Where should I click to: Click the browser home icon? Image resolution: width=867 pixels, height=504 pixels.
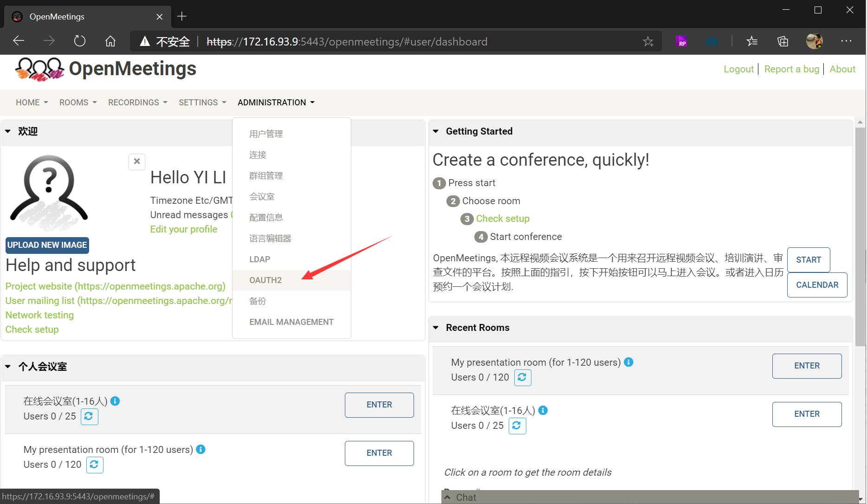tap(110, 41)
